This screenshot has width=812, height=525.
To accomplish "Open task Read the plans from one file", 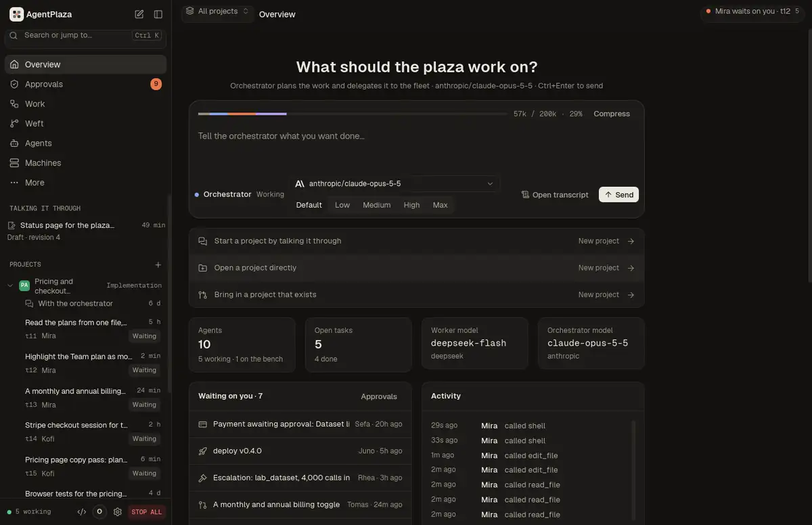I will click(93, 329).
